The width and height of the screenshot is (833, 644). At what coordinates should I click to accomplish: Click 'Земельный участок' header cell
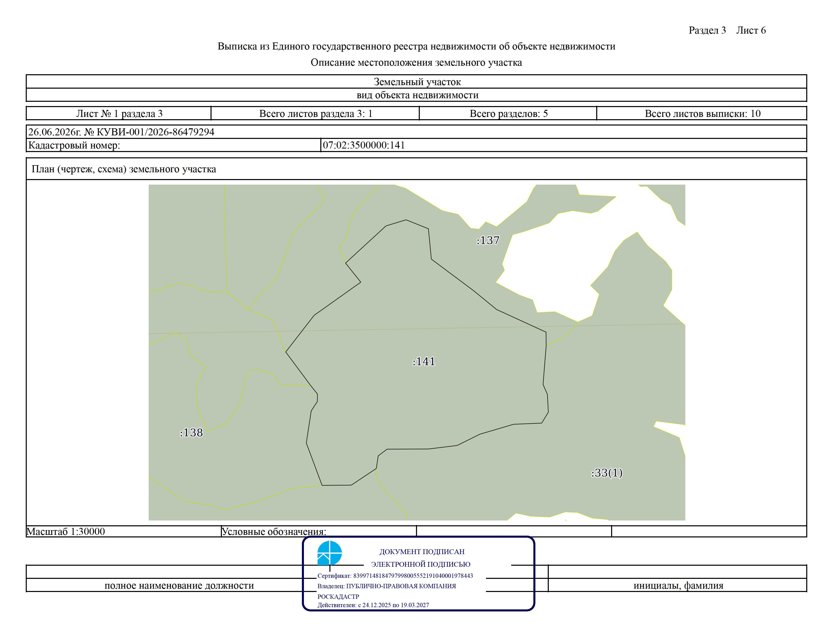[416, 82]
